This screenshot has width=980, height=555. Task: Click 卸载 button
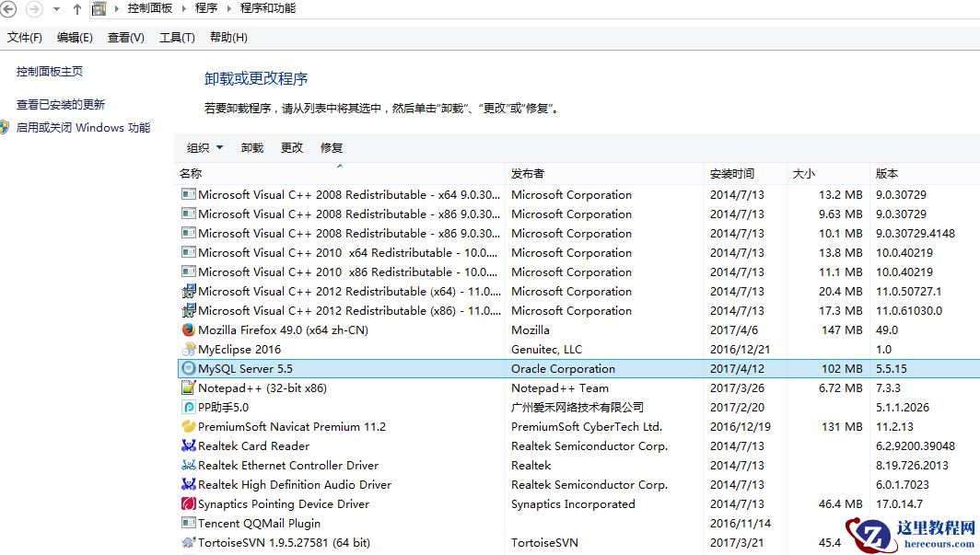[251, 148]
